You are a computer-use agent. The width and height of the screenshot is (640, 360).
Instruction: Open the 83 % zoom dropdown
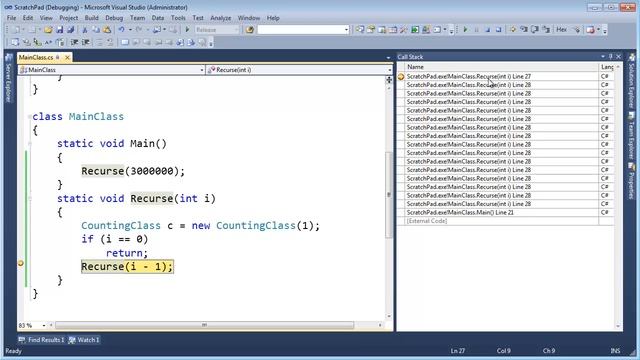[x=44, y=326]
